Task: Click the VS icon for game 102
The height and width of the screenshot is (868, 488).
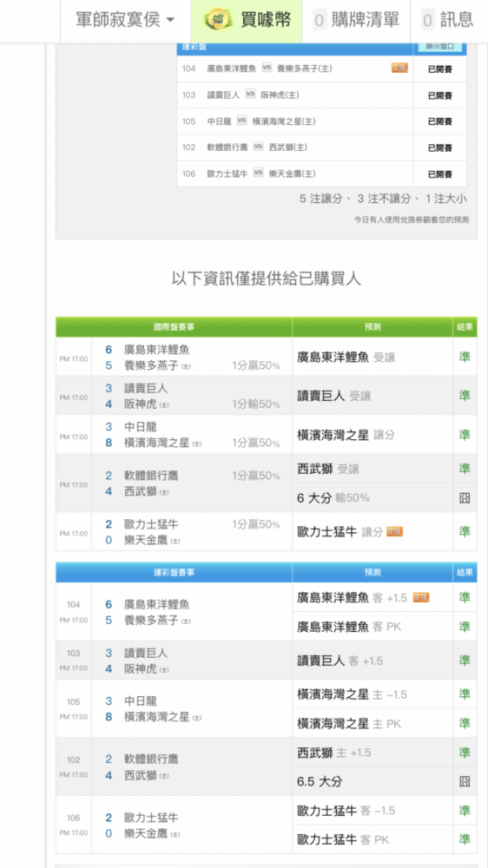Action: click(x=258, y=147)
